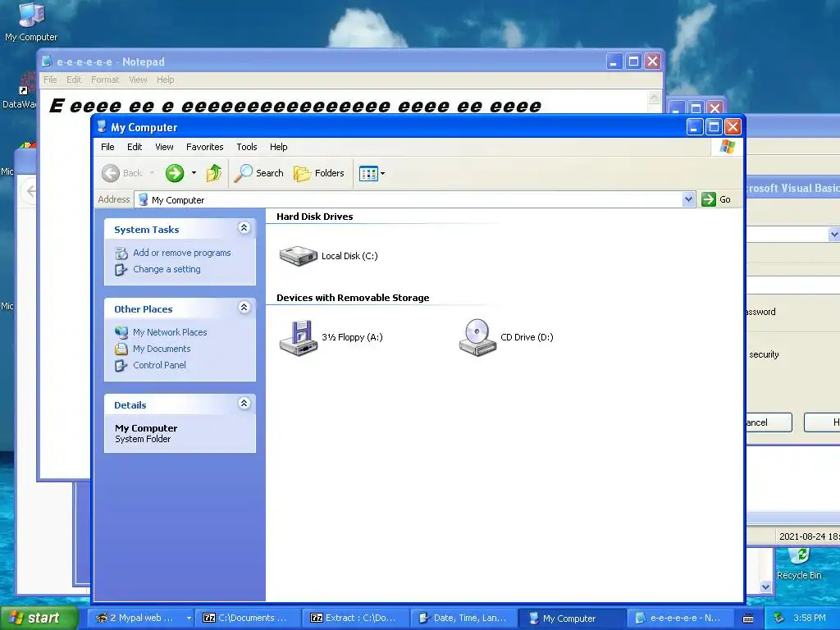The image size is (840, 630).
Task: Click the Notepad title bar icon
Action: pos(47,62)
